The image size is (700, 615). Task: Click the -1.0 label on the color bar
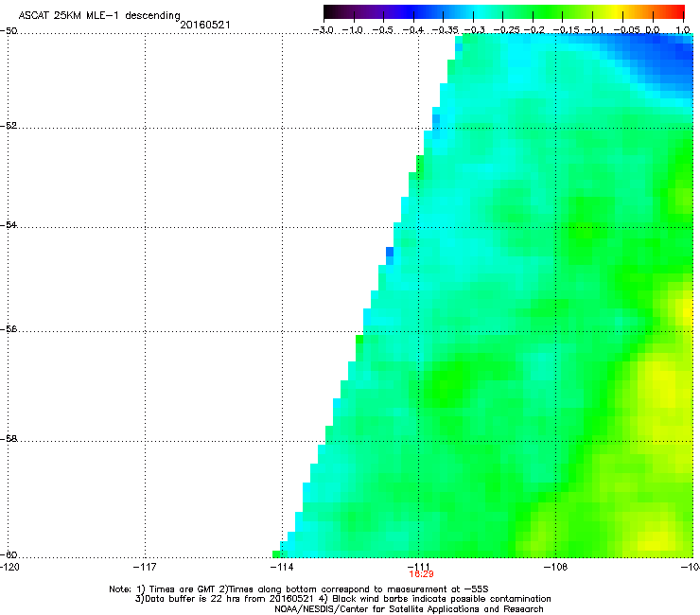(353, 30)
